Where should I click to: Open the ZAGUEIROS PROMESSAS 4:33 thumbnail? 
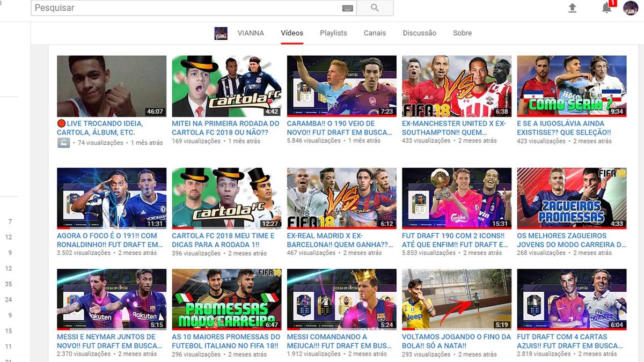click(x=572, y=198)
